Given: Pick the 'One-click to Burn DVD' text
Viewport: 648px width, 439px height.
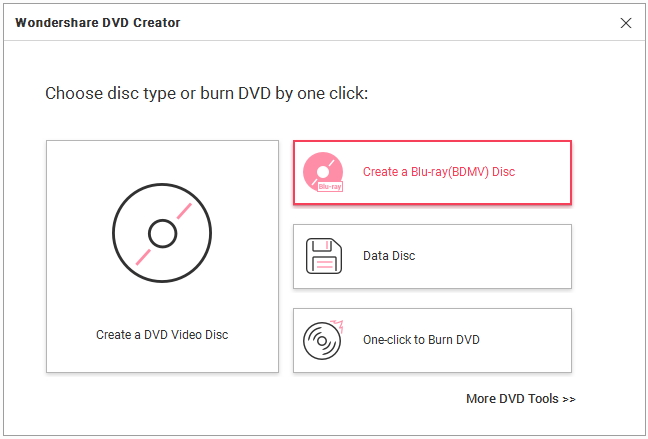Looking at the screenshot, I should 421,340.
